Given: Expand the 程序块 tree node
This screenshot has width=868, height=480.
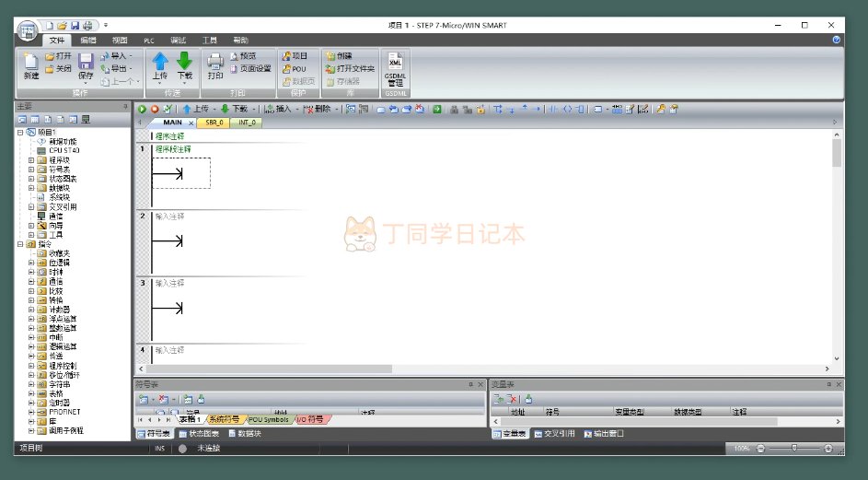Looking at the screenshot, I should click(31, 159).
